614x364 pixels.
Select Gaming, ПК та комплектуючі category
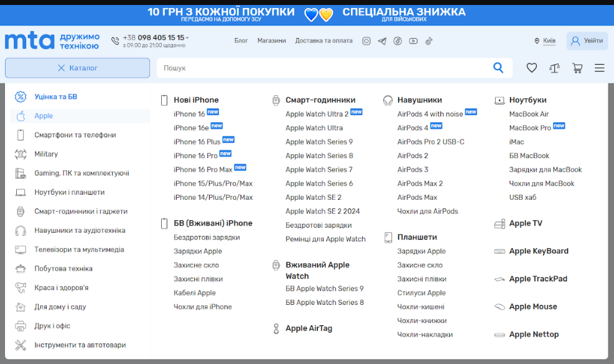82,173
